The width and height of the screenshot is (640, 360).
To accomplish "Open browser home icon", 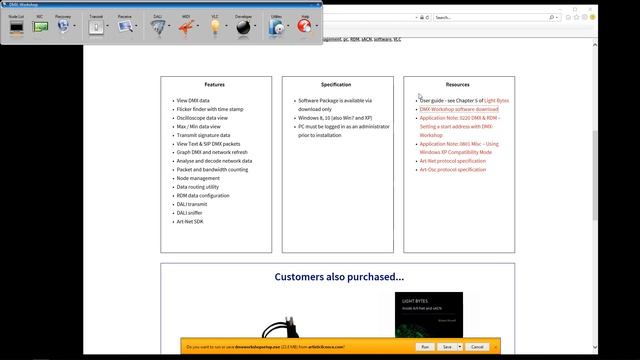I will point(568,18).
